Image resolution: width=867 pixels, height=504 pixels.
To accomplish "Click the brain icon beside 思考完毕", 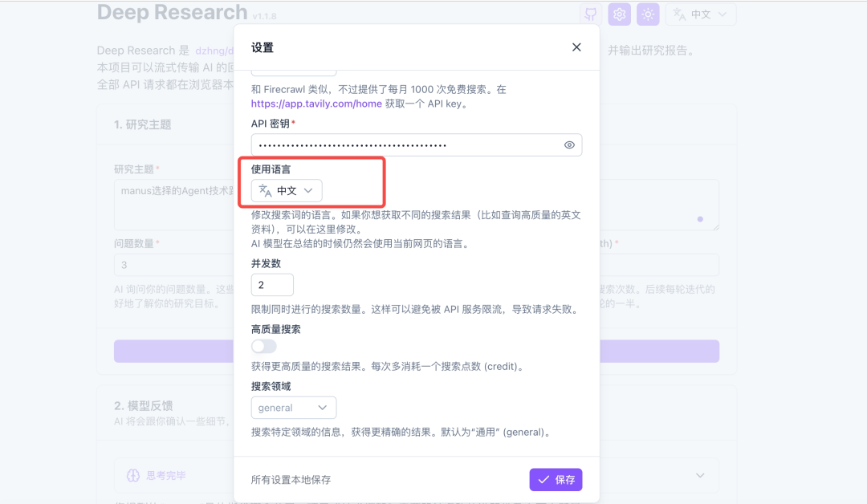I will pyautogui.click(x=133, y=475).
